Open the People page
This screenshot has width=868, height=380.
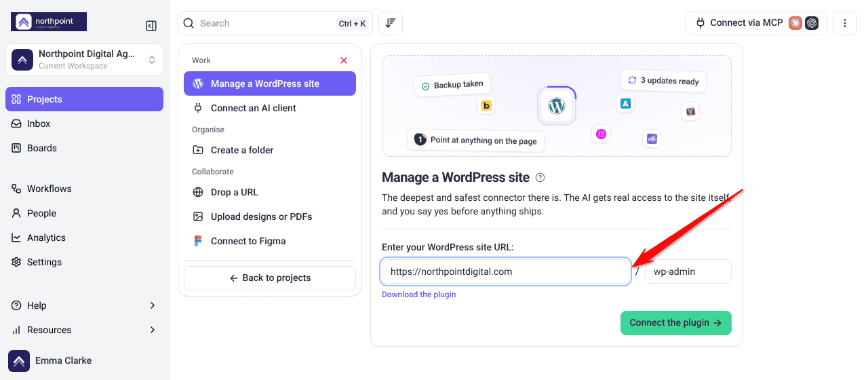(84, 213)
